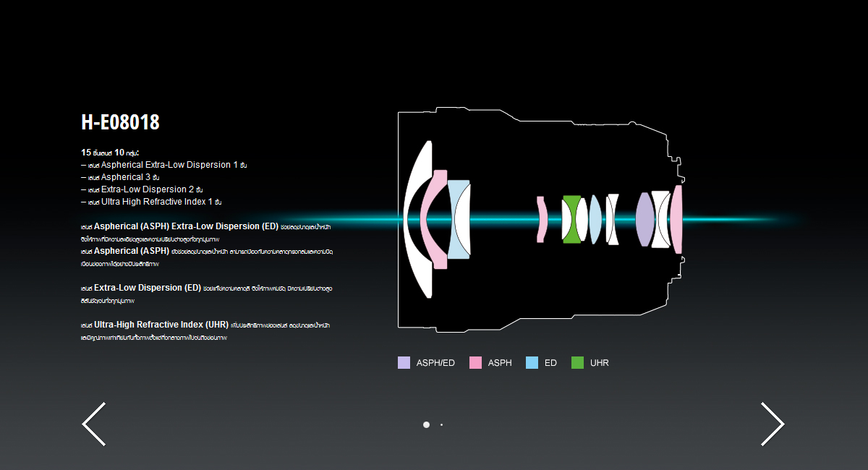This screenshot has width=868, height=470.
Task: Click the pink ASPH legend swatch
Action: pyautogui.click(x=475, y=363)
